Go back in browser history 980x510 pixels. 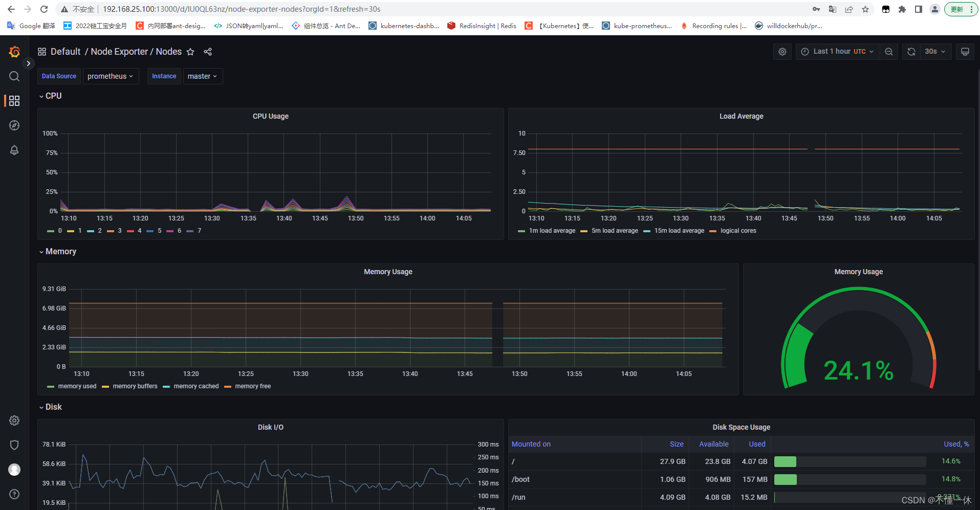click(11, 9)
